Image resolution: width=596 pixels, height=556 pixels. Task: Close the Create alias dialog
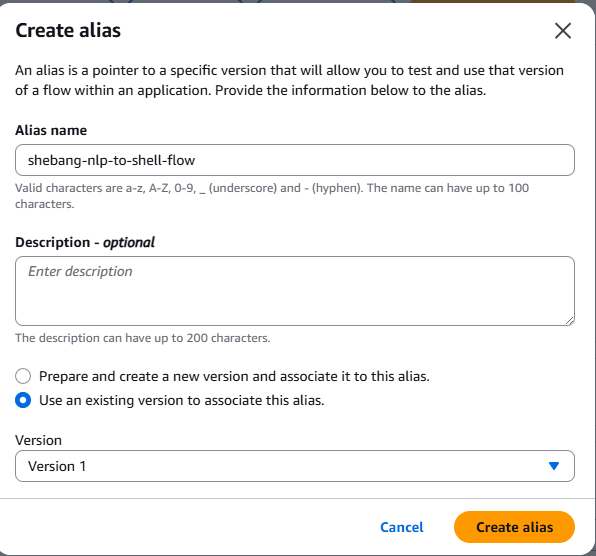tap(563, 31)
